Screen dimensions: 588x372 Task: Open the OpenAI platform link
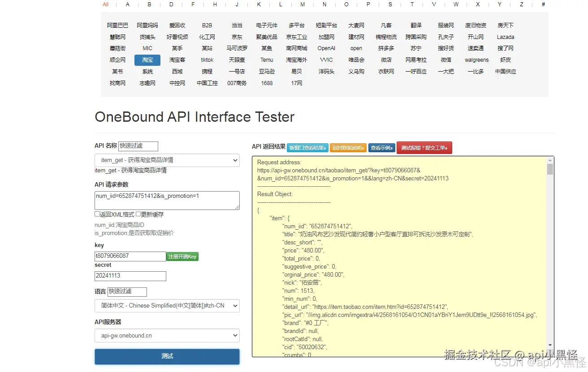[326, 48]
